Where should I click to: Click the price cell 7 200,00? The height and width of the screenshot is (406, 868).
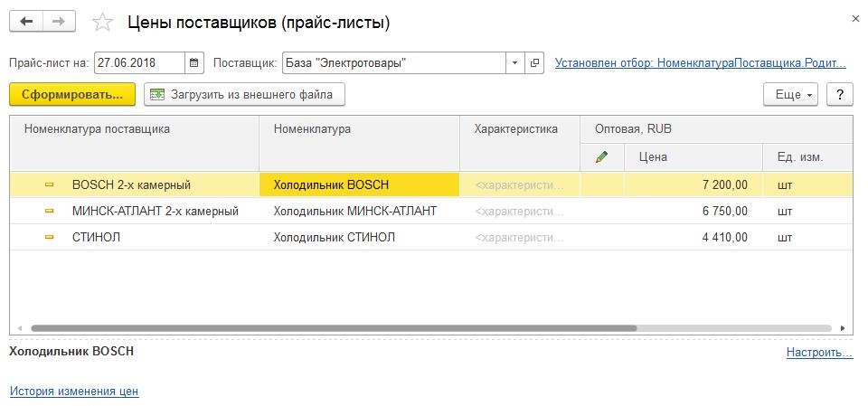point(693,184)
